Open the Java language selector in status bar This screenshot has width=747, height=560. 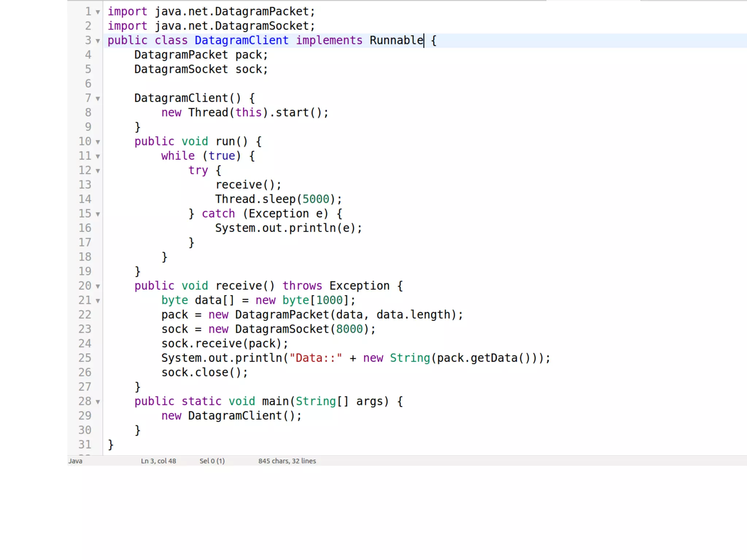point(76,461)
